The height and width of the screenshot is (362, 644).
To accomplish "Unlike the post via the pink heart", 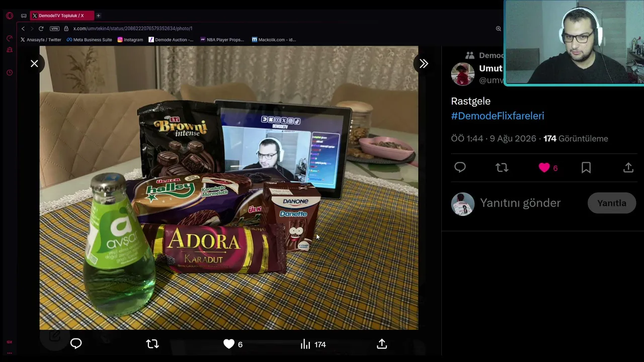I will pos(544,168).
